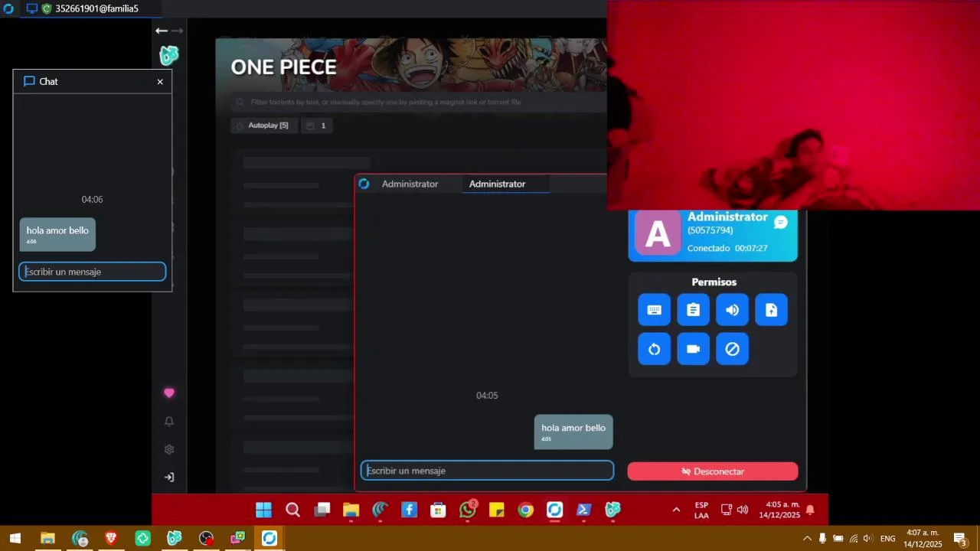This screenshot has width=980, height=551.
Task: Click the 04:05 timestamp in Administrator chat
Action: [487, 396]
